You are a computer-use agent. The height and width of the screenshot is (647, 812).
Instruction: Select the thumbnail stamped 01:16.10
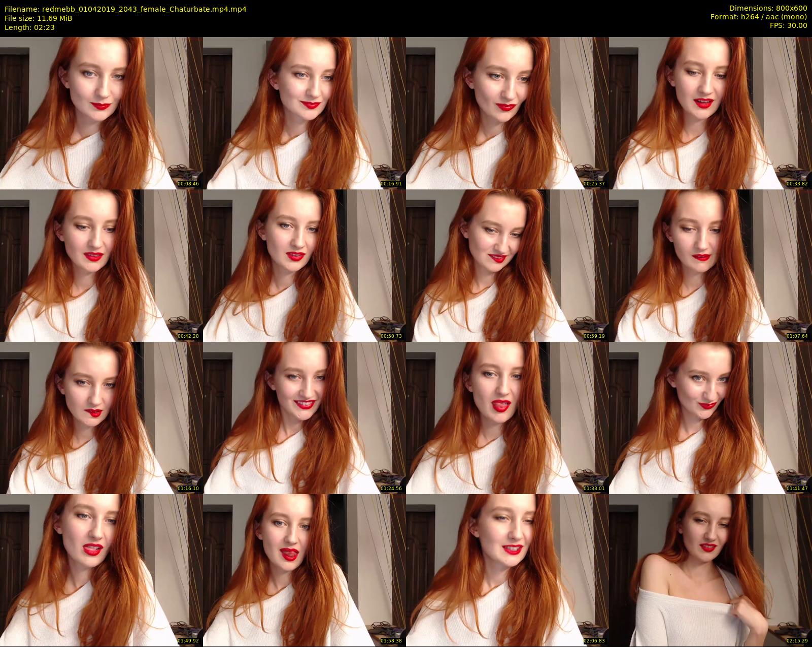pos(101,417)
